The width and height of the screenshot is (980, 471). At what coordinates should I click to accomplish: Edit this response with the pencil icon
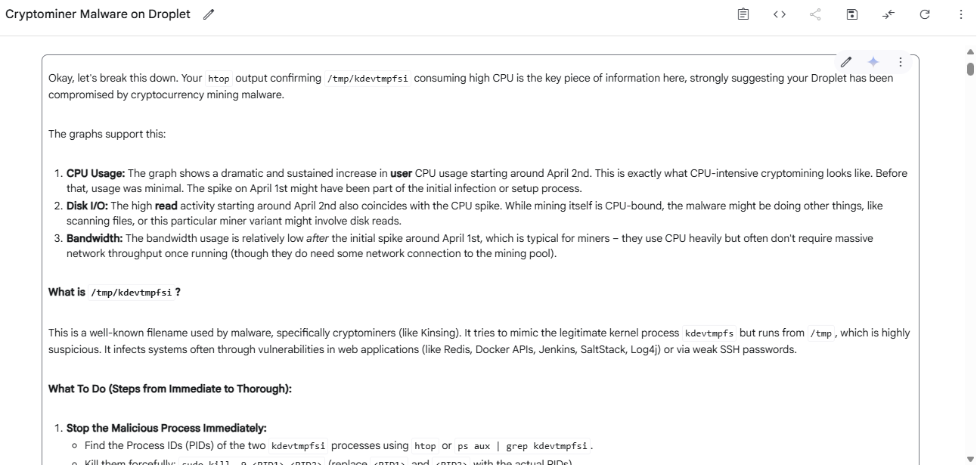846,62
